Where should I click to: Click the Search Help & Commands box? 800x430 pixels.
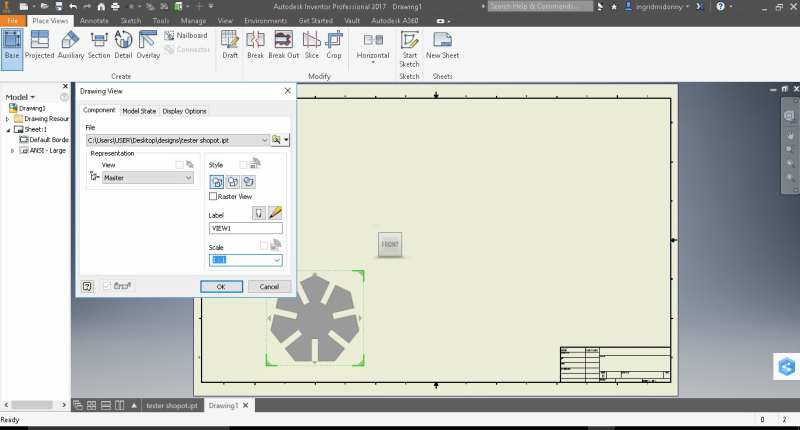[x=540, y=7]
